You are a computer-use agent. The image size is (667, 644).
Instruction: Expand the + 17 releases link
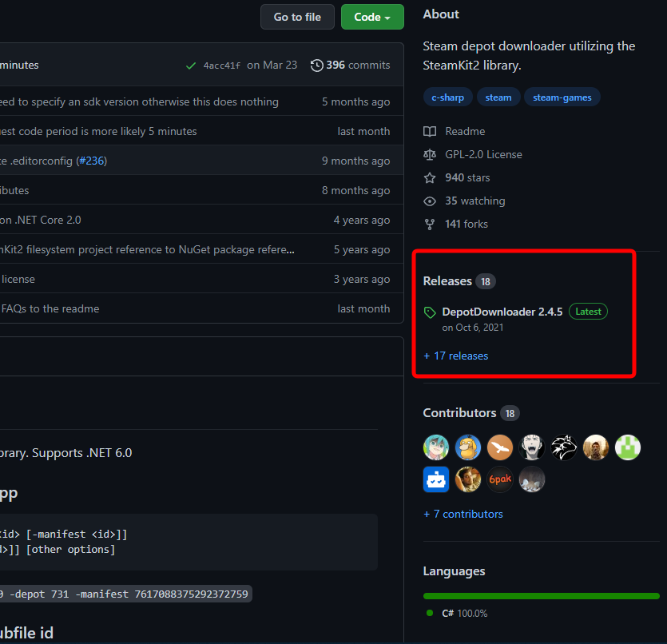[x=456, y=356]
